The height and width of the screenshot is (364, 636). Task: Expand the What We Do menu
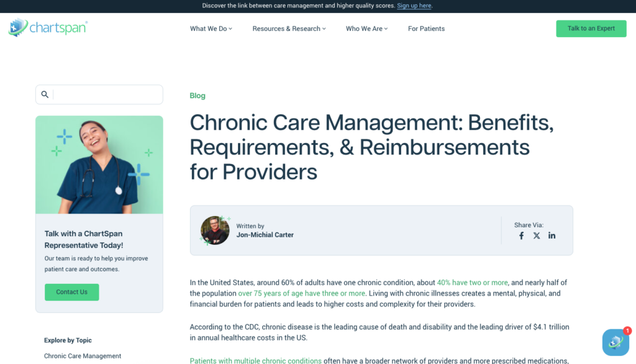(x=211, y=29)
